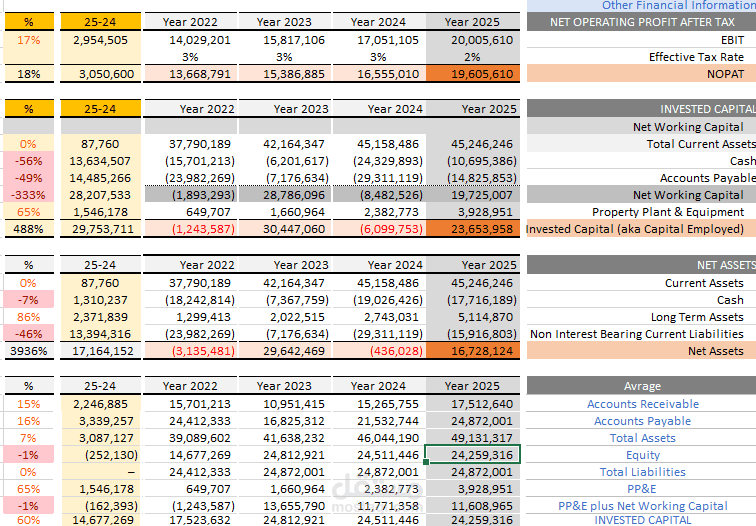756x526 pixels.
Task: Click the Accounts Receivable link label
Action: (x=643, y=404)
